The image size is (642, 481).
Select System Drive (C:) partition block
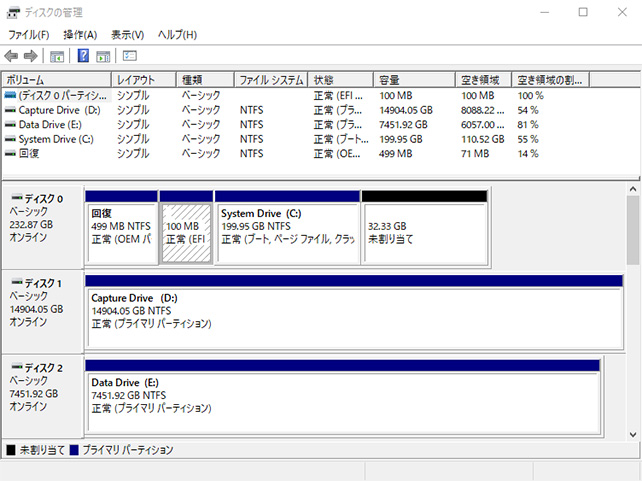click(287, 228)
